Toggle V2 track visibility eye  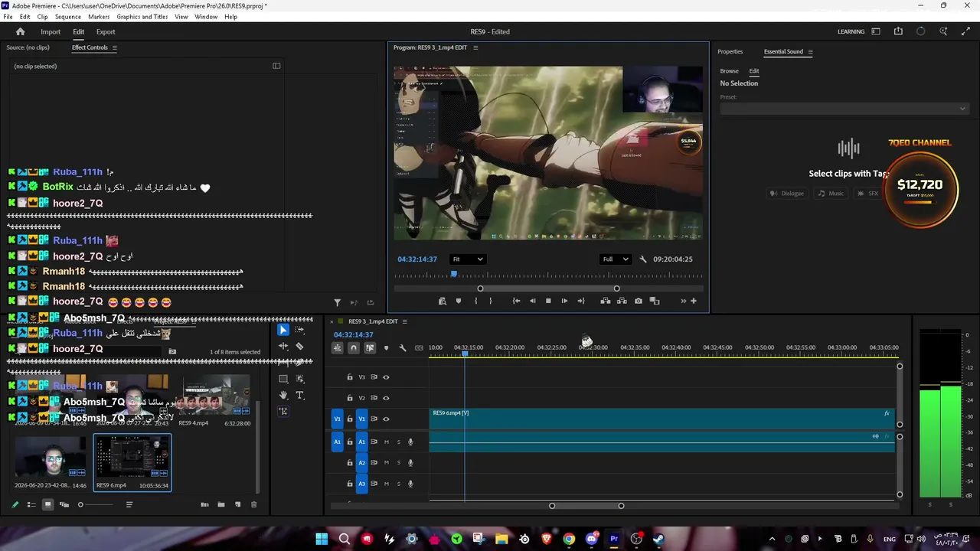tap(386, 398)
